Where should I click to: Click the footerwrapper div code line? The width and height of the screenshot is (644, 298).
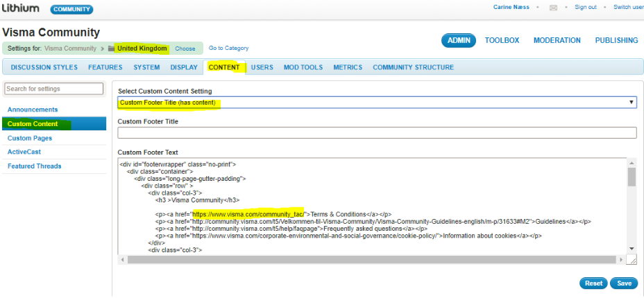(x=178, y=164)
